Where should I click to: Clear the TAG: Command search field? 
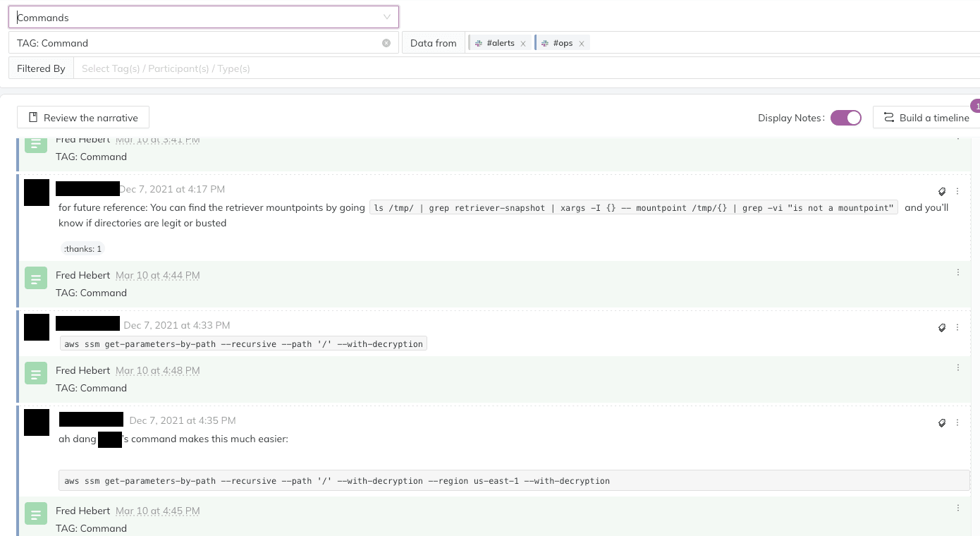pyautogui.click(x=386, y=43)
